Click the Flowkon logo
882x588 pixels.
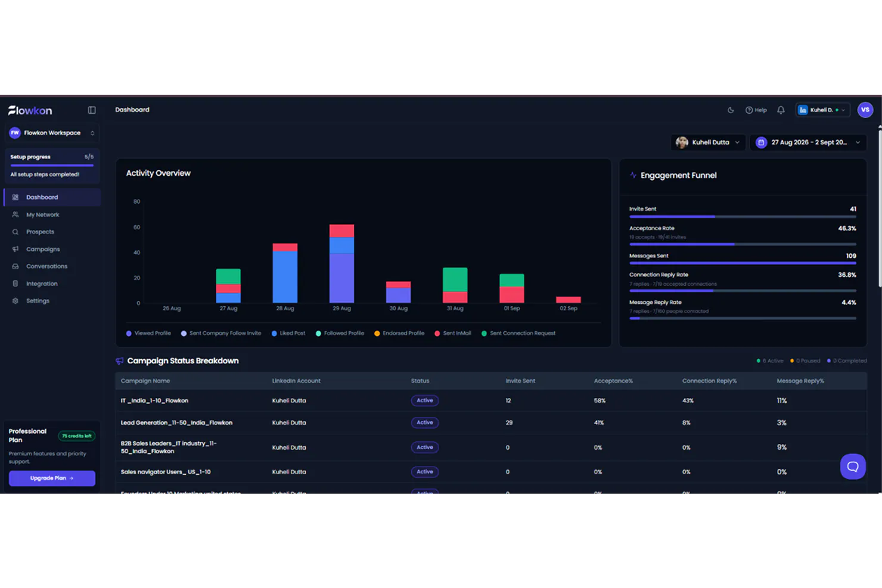click(30, 110)
